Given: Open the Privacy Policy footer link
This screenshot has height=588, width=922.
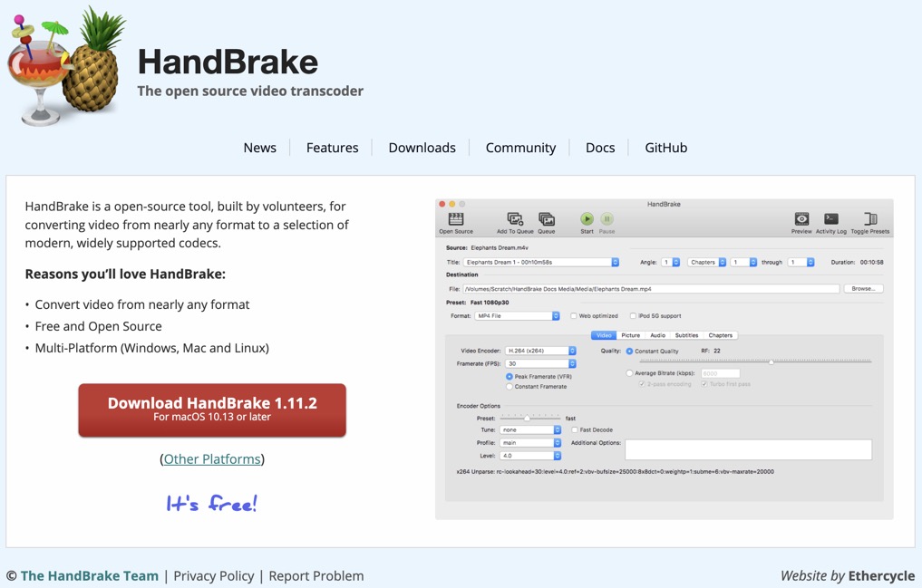Looking at the screenshot, I should [214, 575].
